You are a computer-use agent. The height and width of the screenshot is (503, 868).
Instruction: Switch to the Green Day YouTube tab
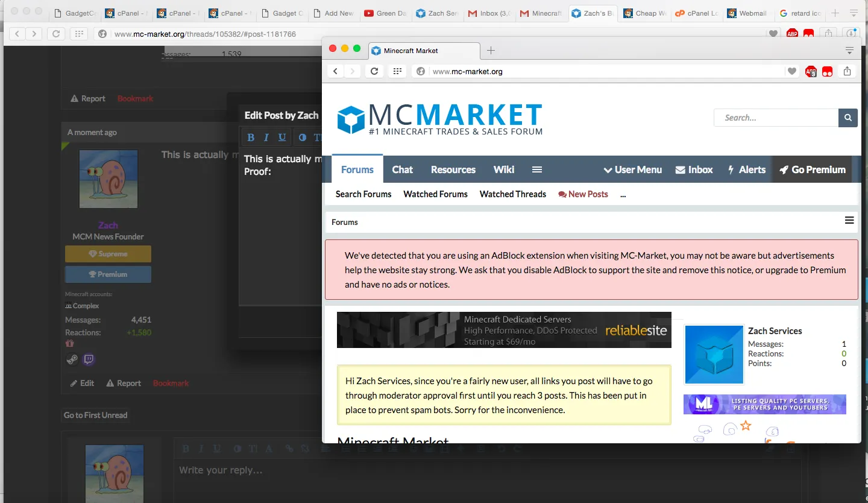point(385,13)
